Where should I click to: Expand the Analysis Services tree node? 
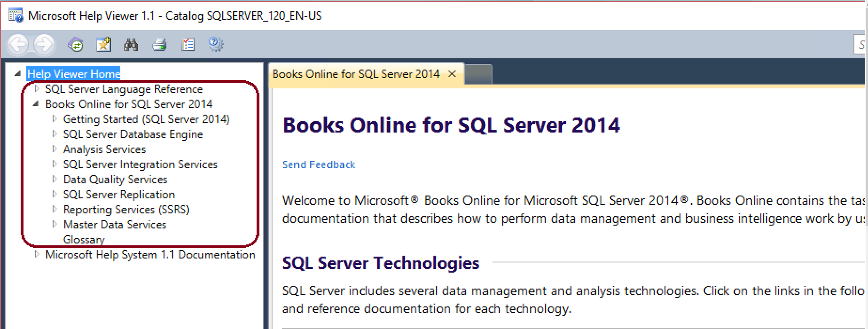(x=55, y=149)
